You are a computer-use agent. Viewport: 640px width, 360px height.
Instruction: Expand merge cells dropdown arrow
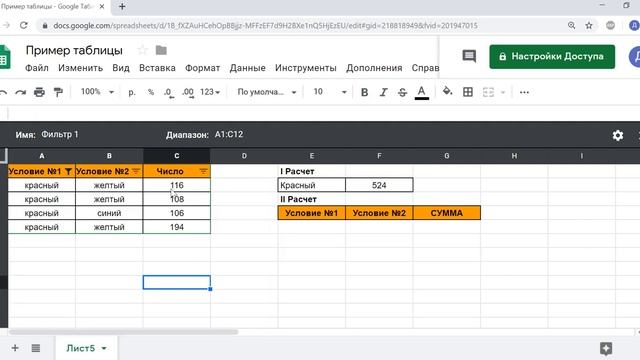[503, 92]
